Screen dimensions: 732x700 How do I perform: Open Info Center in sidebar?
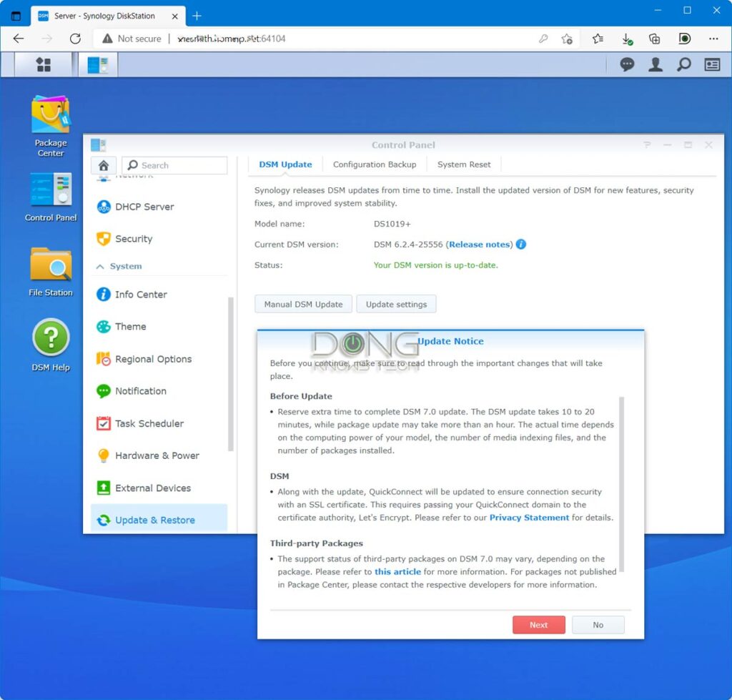coord(159,294)
